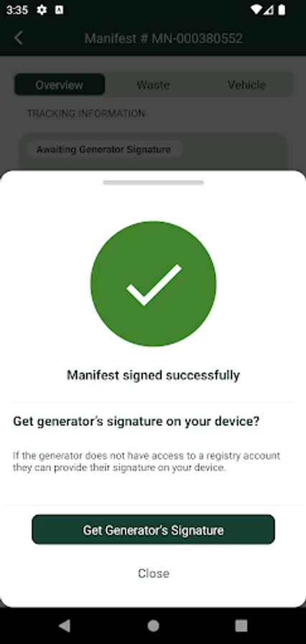Tap the Wi-Fi status icon

coord(256,10)
